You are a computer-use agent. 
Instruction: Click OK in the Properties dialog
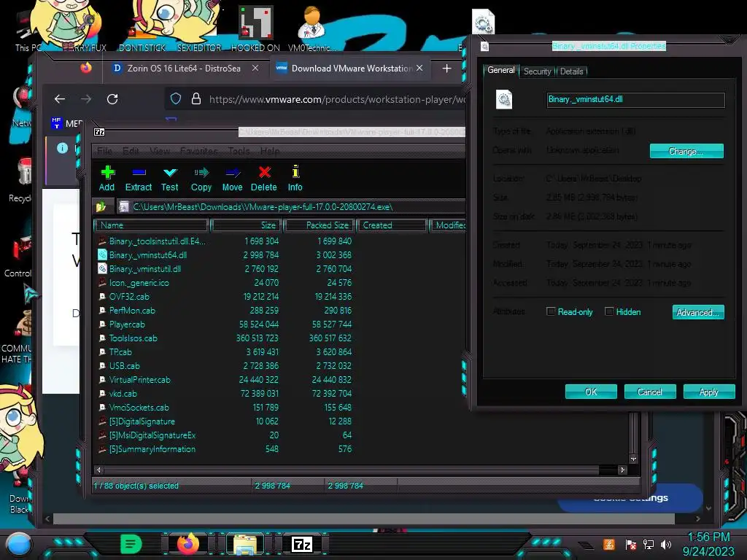591,392
